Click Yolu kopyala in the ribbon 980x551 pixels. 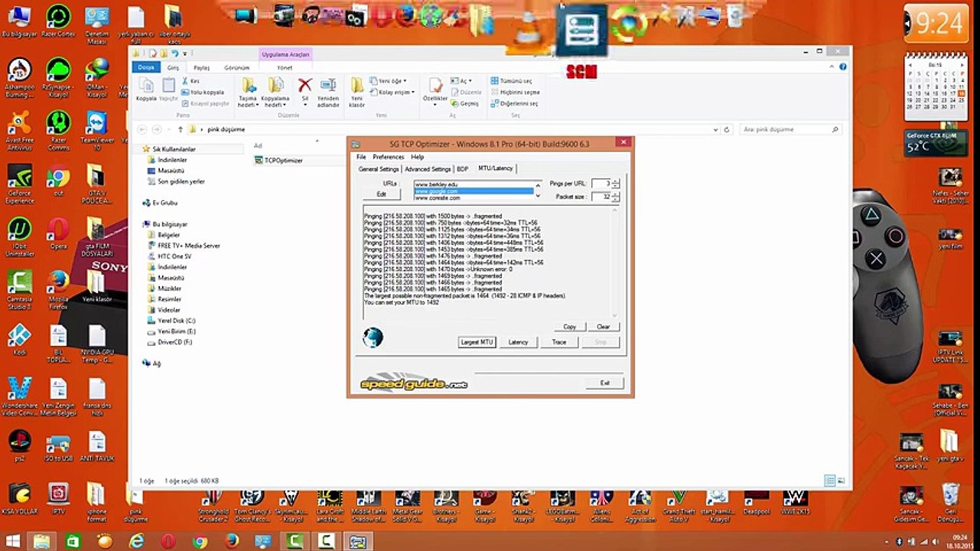(203, 92)
